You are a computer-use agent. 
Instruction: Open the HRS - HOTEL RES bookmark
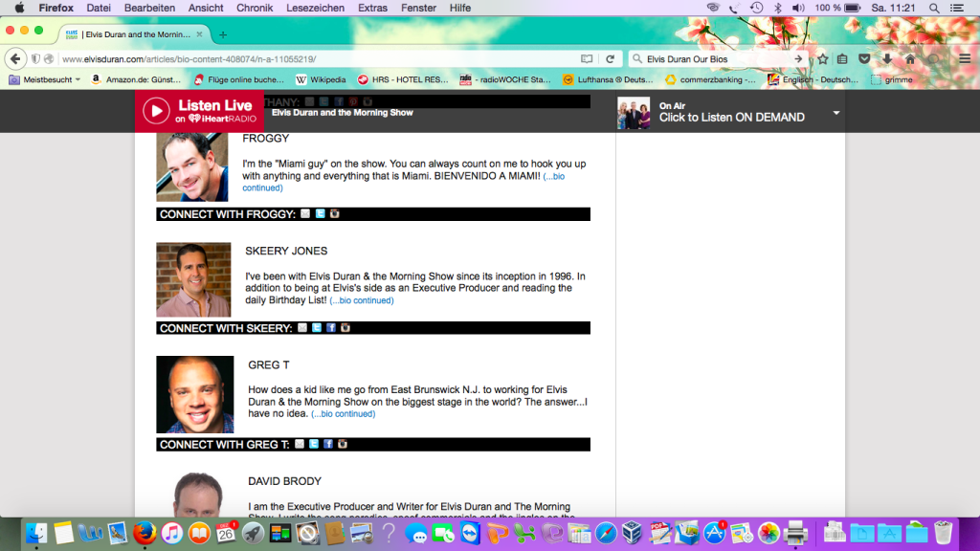click(x=403, y=80)
